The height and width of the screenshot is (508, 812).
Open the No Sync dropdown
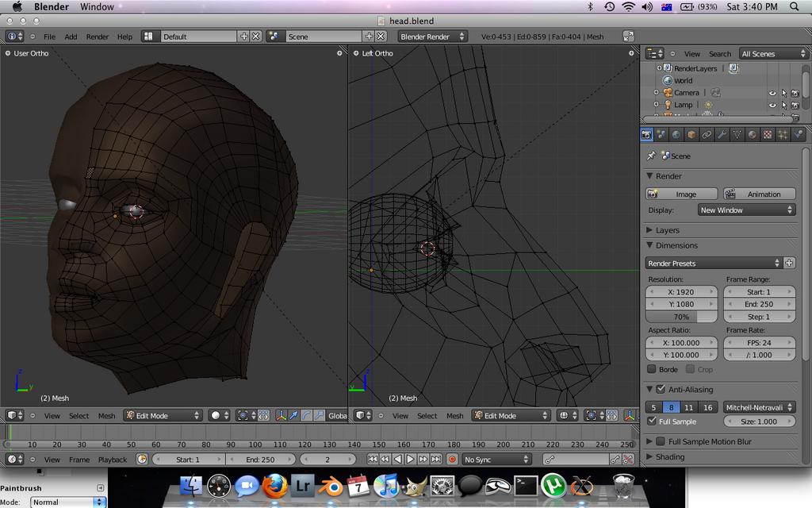tap(496, 460)
